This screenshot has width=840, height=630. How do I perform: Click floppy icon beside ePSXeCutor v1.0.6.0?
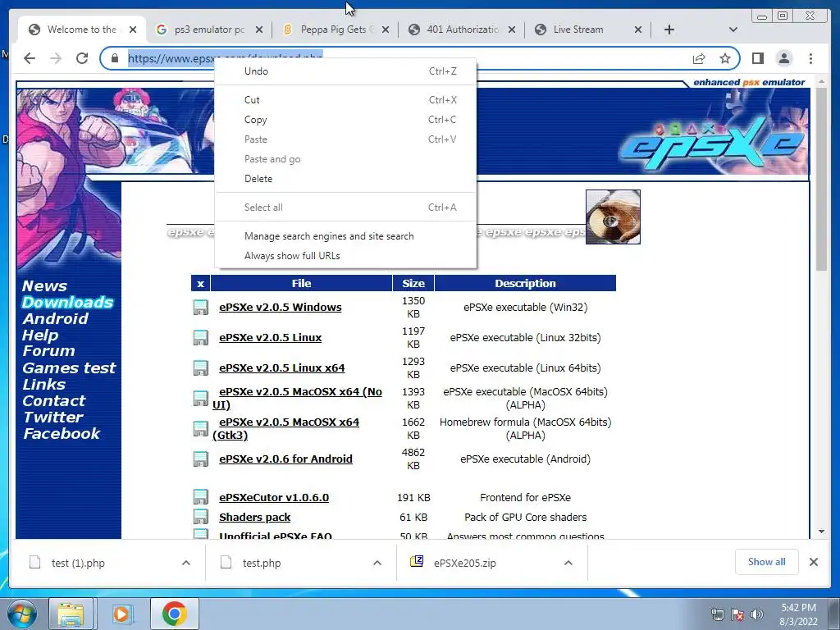(200, 497)
